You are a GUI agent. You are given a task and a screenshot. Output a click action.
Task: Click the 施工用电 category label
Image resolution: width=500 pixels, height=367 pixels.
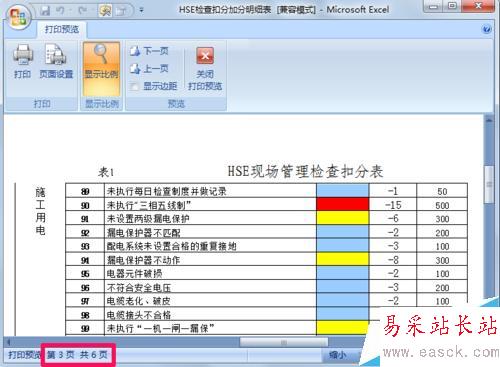click(x=40, y=211)
